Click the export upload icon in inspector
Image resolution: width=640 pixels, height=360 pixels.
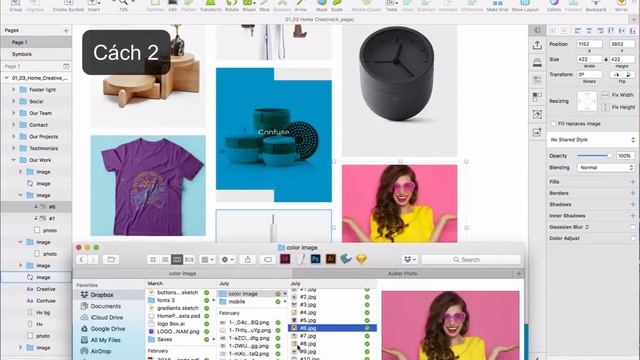537,45
